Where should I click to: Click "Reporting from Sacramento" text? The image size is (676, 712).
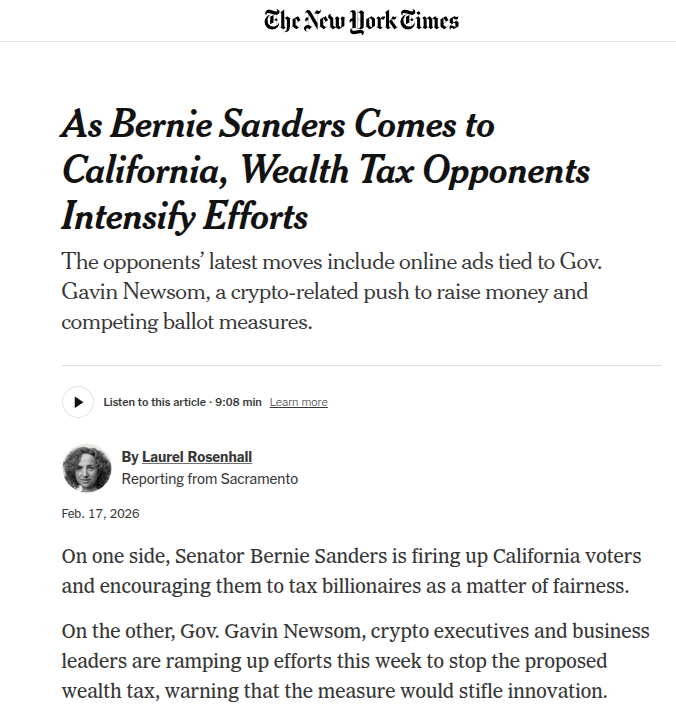coord(210,479)
